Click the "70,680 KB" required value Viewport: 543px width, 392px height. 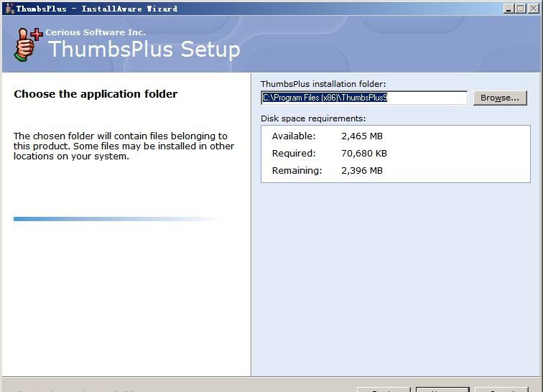coord(364,153)
